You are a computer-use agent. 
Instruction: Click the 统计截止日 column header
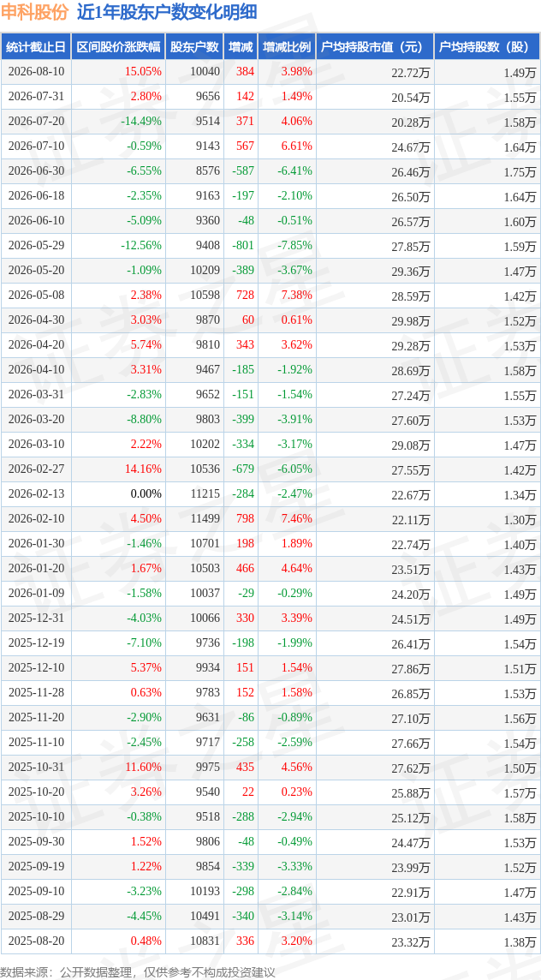36,47
